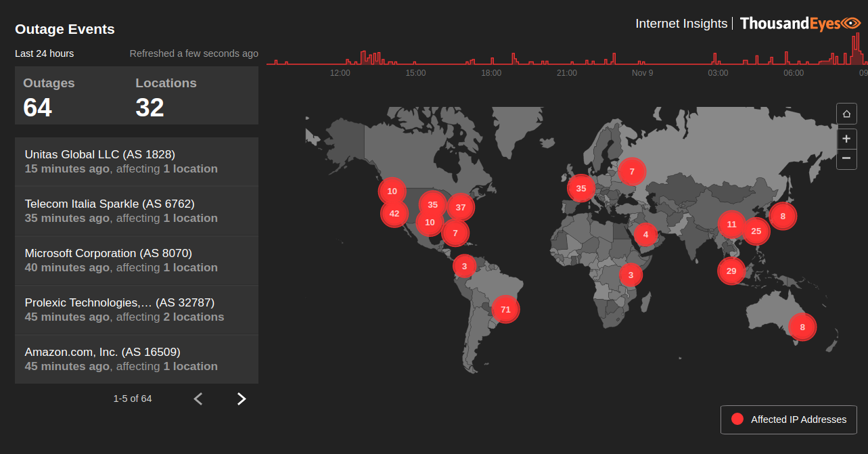
Task: Click the Outage Events heading
Action: pos(65,29)
